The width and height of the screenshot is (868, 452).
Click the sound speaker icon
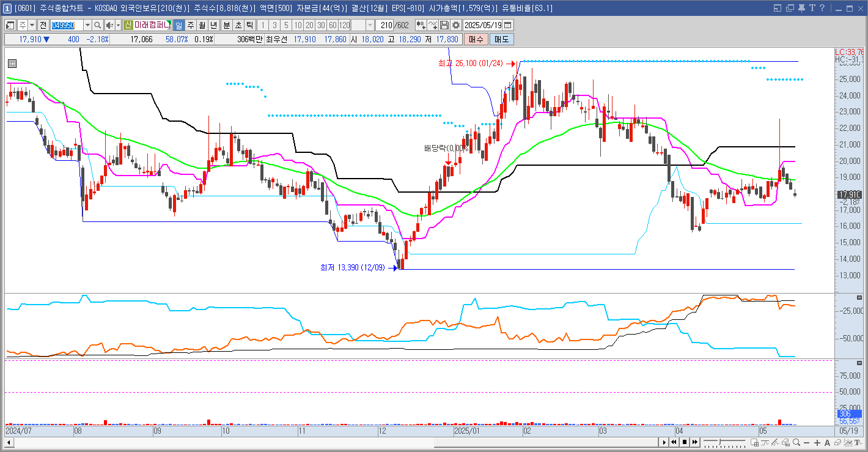pyautogui.click(x=109, y=25)
